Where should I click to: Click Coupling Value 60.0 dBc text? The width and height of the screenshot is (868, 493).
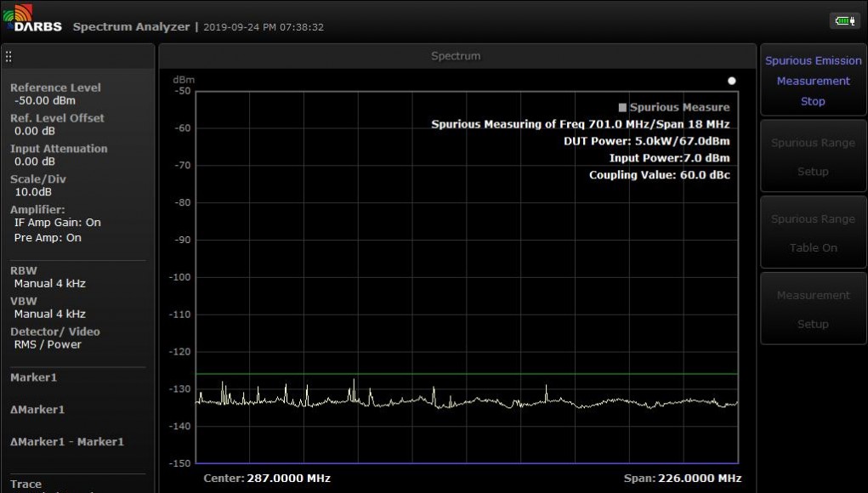660,175
